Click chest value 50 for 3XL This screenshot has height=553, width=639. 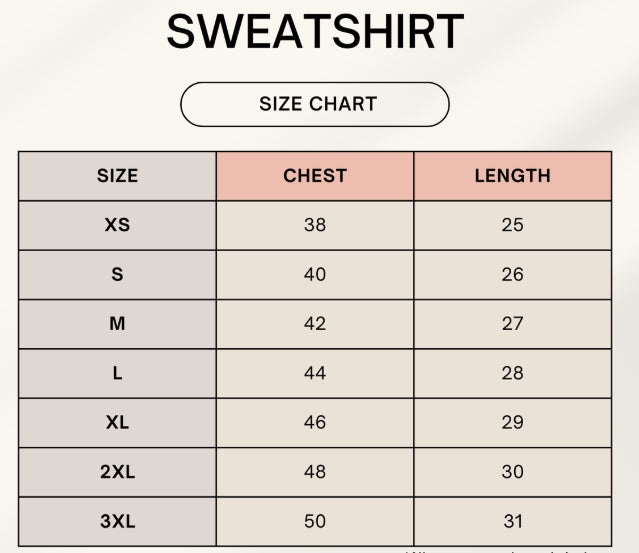point(315,521)
